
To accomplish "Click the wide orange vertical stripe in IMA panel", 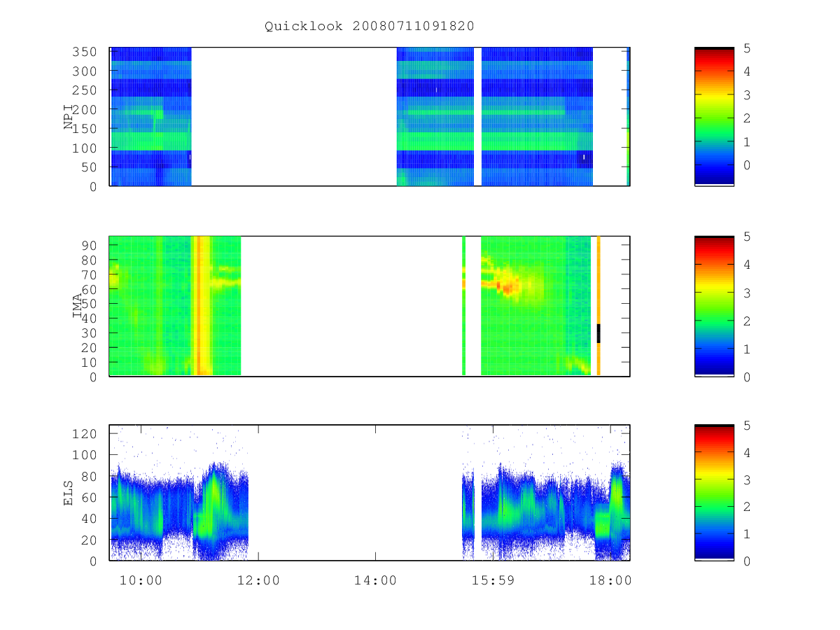I will click(x=202, y=306).
